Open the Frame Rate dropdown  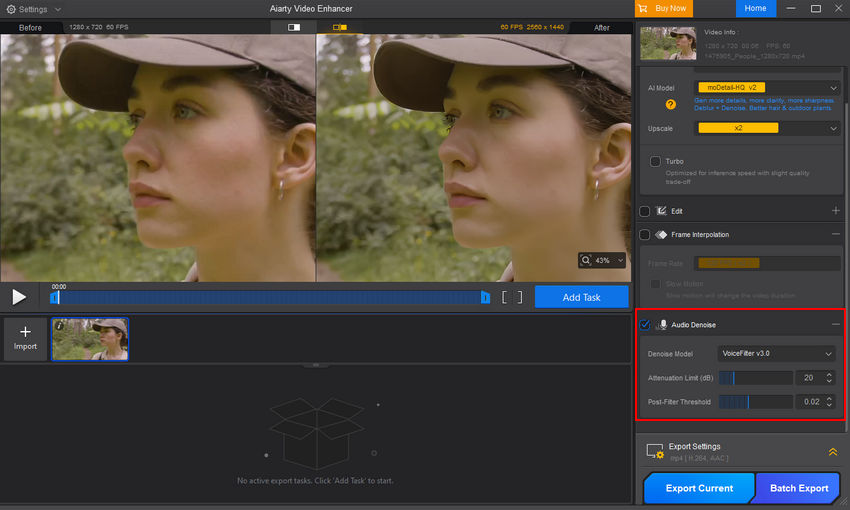767,263
